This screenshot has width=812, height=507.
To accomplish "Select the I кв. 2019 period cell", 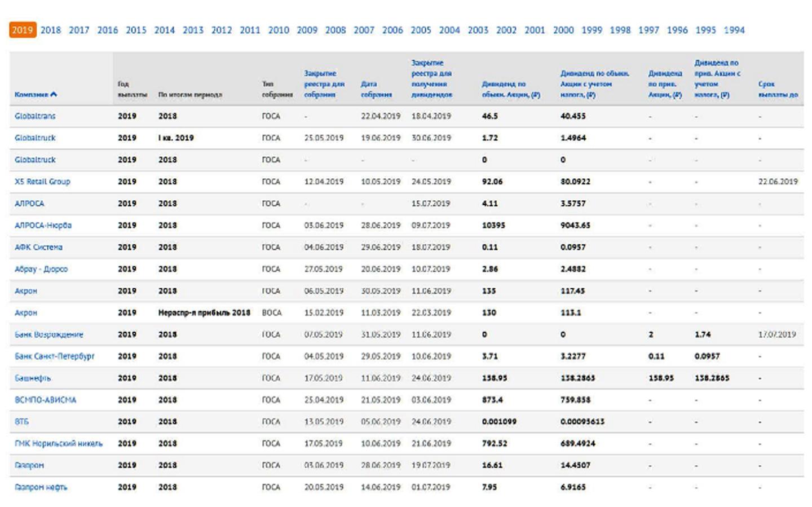I will [176, 138].
